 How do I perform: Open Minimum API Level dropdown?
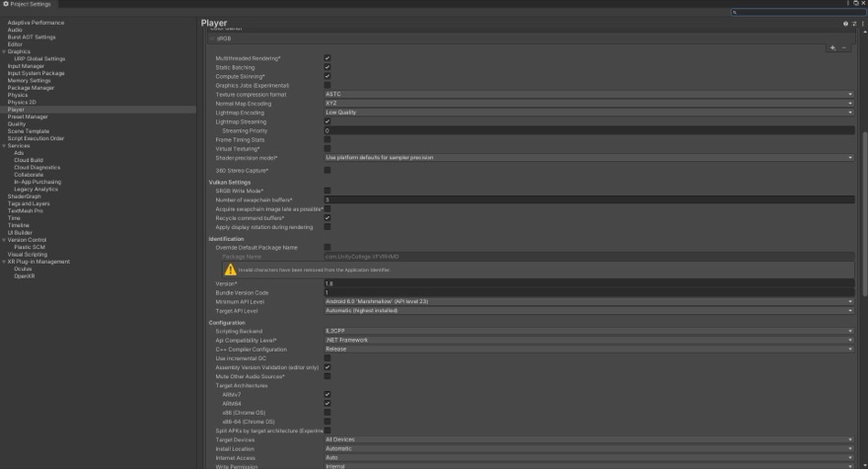pyautogui.click(x=589, y=301)
